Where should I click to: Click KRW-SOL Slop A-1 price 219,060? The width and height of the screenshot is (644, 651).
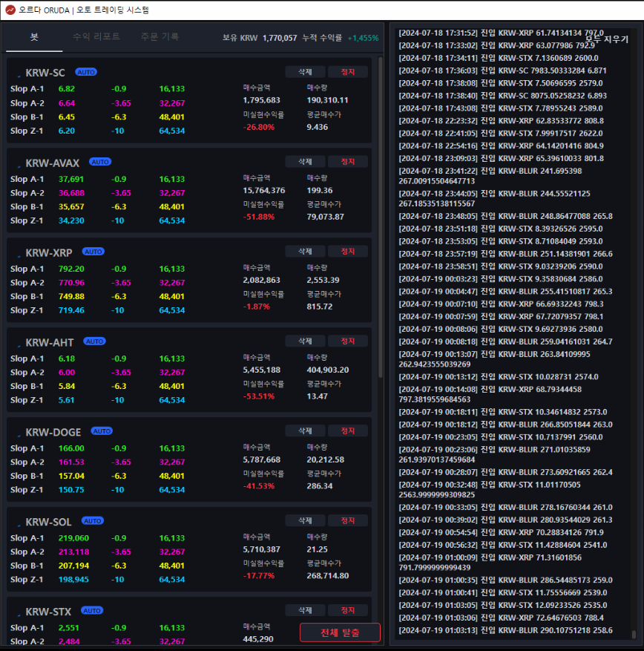coord(73,538)
